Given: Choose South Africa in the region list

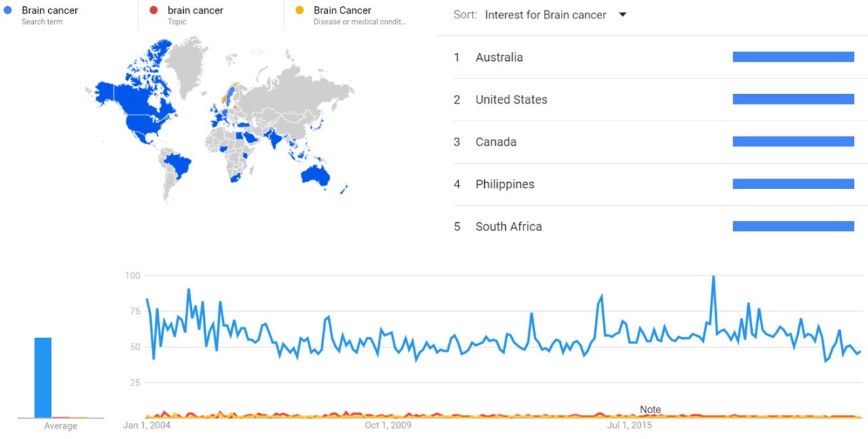Looking at the screenshot, I should point(509,227).
